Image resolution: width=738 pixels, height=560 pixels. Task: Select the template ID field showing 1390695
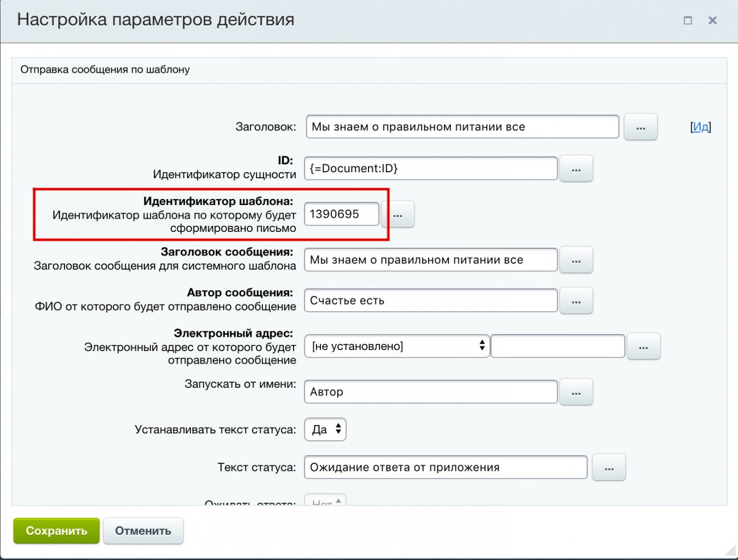341,214
